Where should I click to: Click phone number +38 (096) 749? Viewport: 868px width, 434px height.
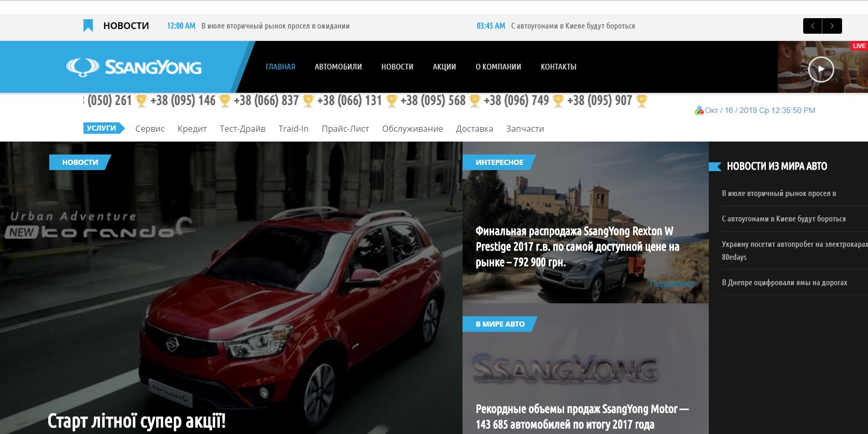pos(516,101)
